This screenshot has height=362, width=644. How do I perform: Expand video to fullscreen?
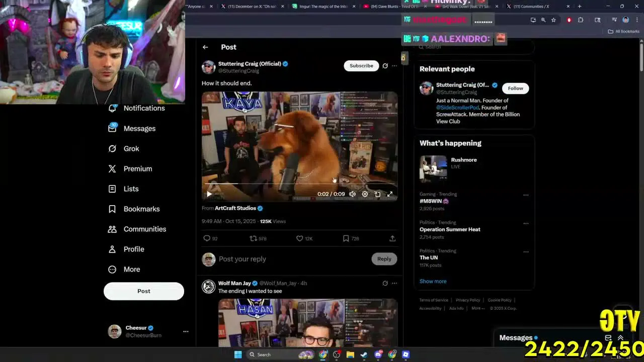point(389,194)
